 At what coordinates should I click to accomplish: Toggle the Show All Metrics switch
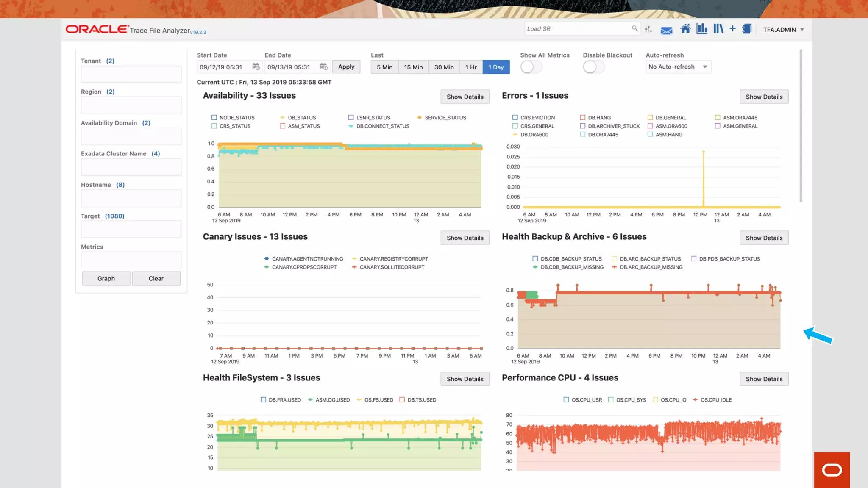point(531,67)
